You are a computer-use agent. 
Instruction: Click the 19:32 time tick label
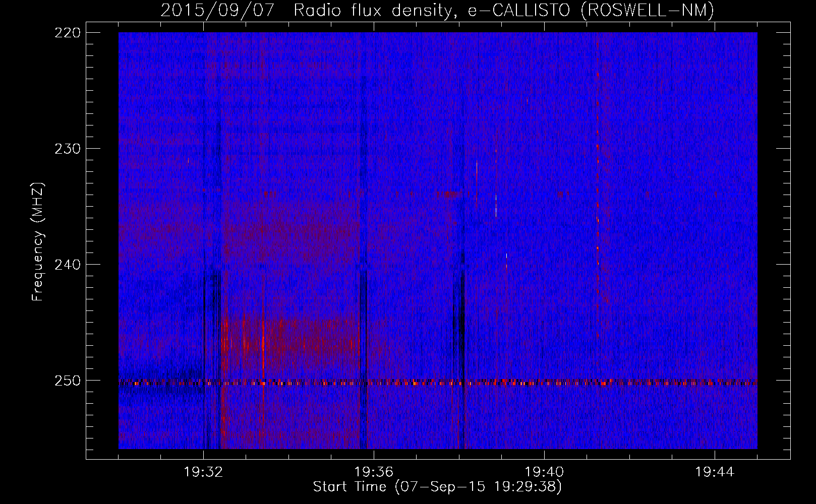(203, 472)
